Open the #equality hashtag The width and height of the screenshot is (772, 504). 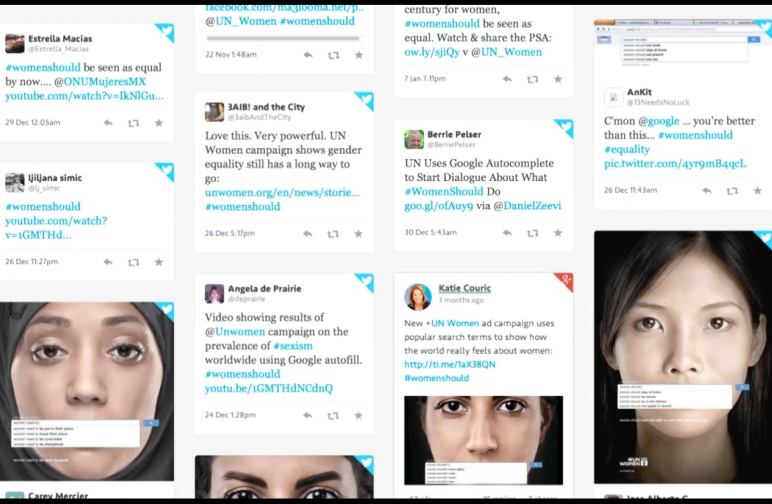pos(627,149)
